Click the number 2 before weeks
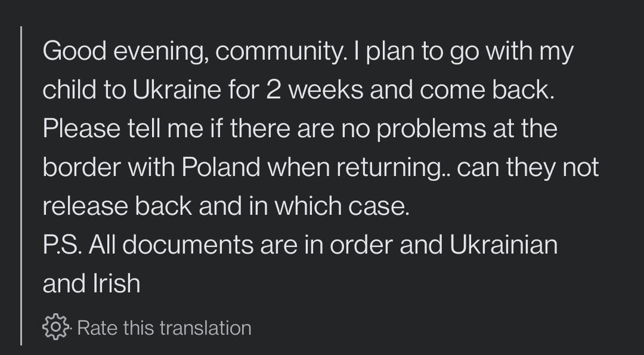This screenshot has width=644, height=355. [x=274, y=90]
